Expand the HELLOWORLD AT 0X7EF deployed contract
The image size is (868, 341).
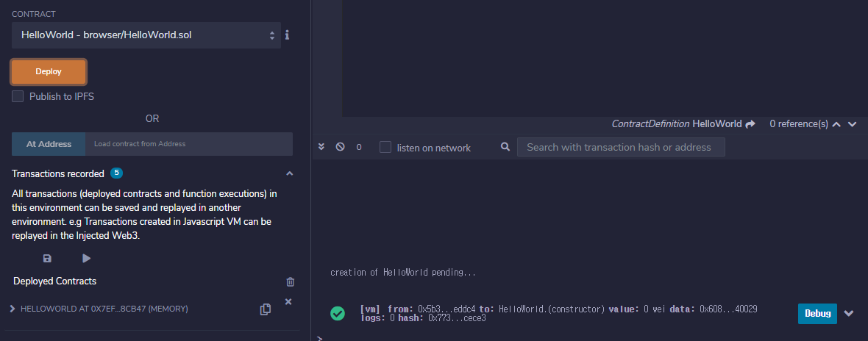coord(13,309)
